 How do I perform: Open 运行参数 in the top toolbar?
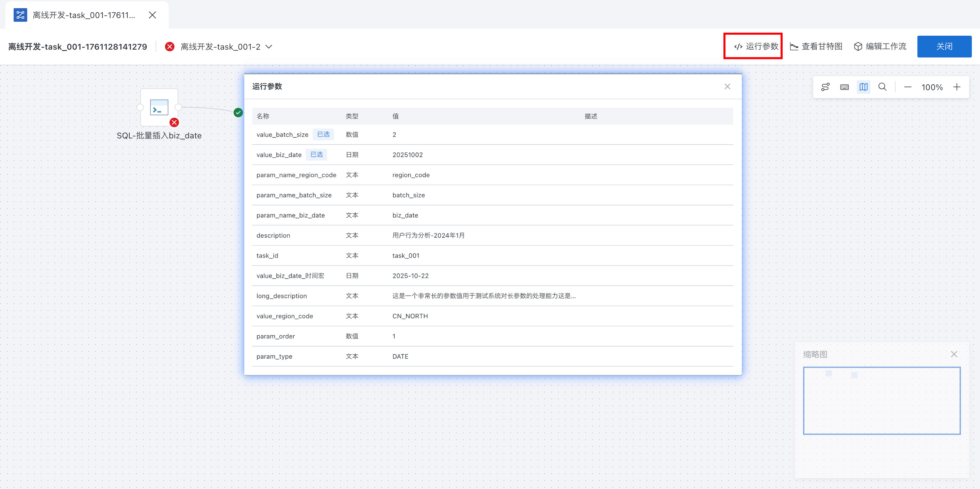(x=756, y=46)
